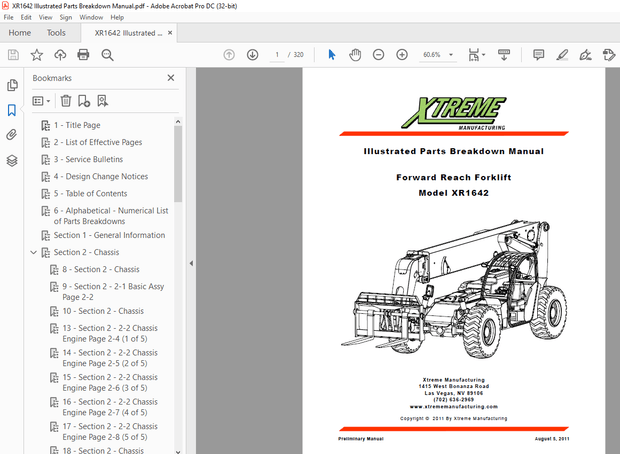Switch to the Tools tab
Screen dimensions: 620x454
click(x=56, y=33)
